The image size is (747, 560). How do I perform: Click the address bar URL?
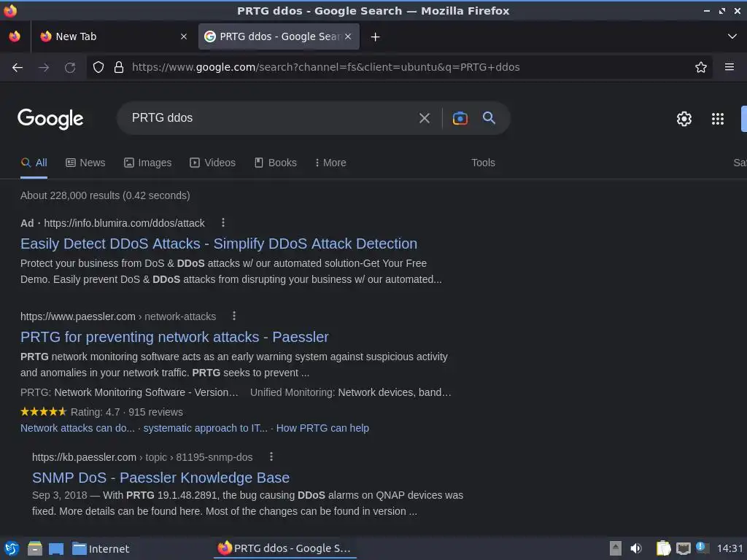point(325,67)
